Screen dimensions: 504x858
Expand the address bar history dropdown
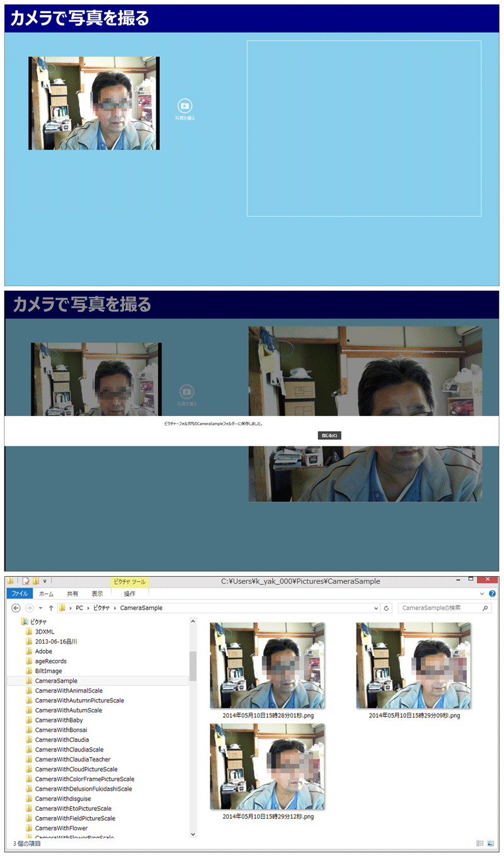(x=376, y=608)
